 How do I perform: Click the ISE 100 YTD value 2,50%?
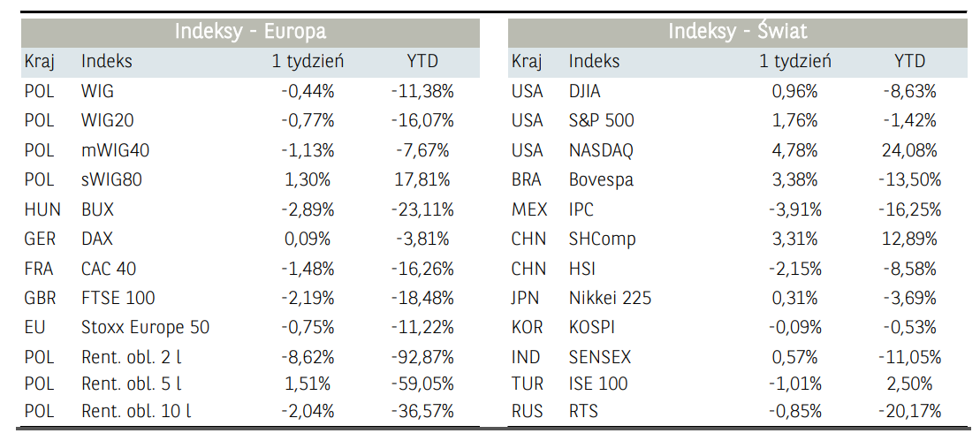click(909, 384)
